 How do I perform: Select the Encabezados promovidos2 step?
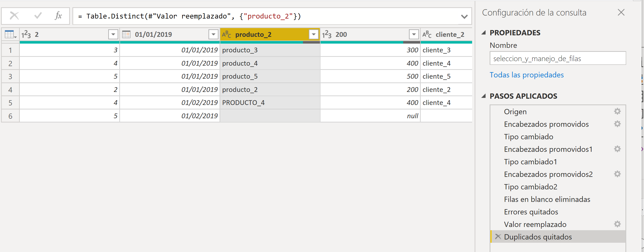[x=558, y=174]
